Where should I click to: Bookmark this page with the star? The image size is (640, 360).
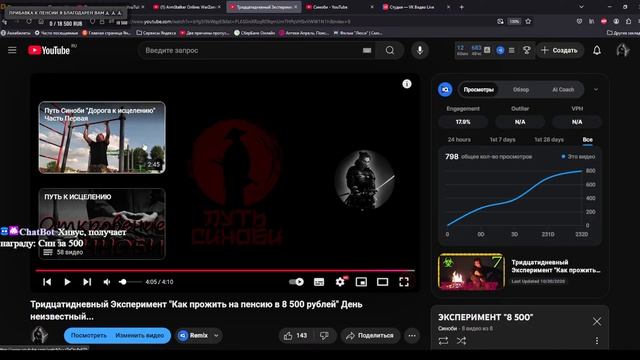pos(528,21)
